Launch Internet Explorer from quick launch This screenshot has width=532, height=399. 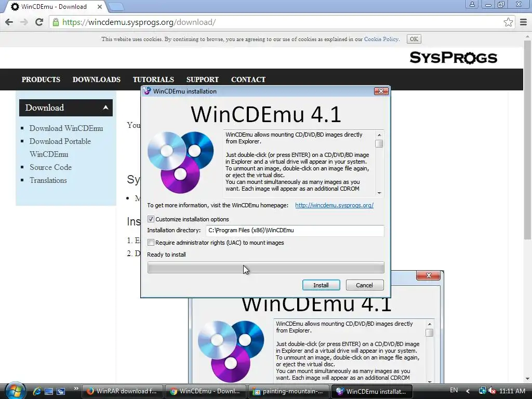click(37, 391)
